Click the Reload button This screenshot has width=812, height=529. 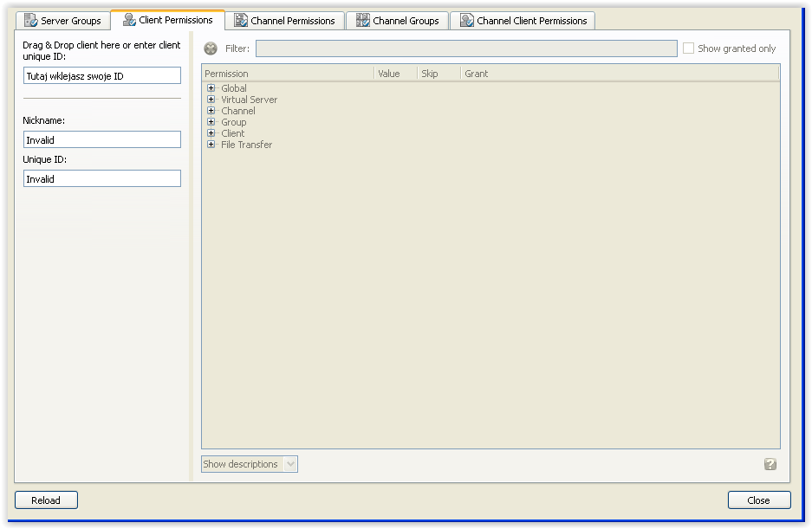click(46, 500)
